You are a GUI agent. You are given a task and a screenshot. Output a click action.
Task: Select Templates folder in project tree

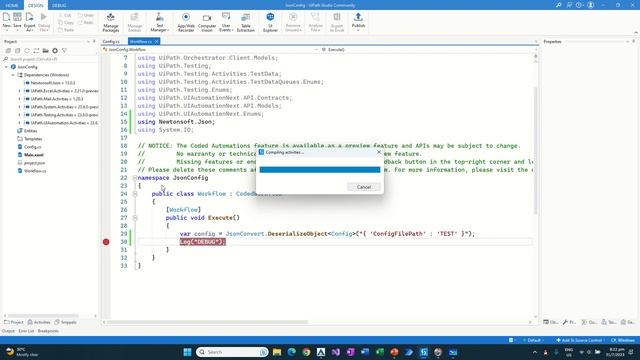(33, 139)
